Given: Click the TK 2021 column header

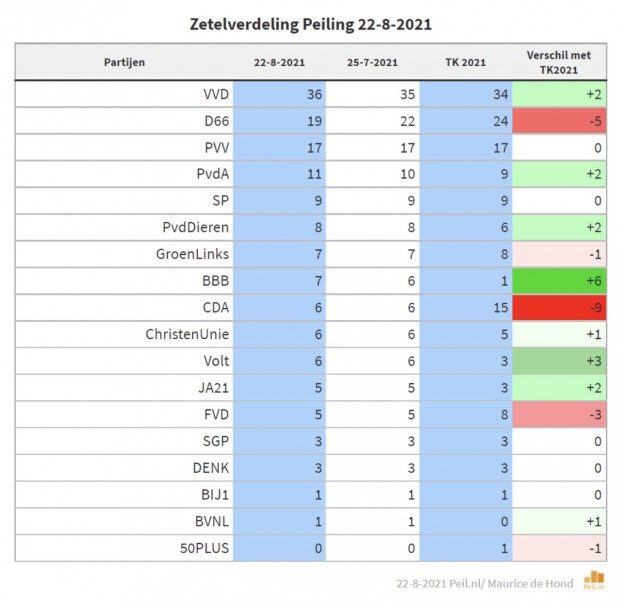Looking at the screenshot, I should click(x=465, y=62).
